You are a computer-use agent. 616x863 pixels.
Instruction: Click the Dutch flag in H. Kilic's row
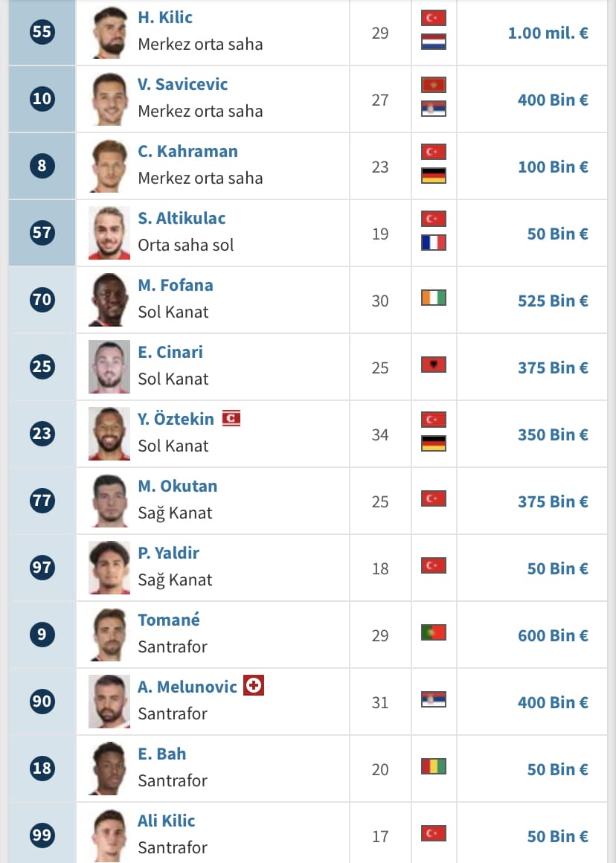point(434,42)
